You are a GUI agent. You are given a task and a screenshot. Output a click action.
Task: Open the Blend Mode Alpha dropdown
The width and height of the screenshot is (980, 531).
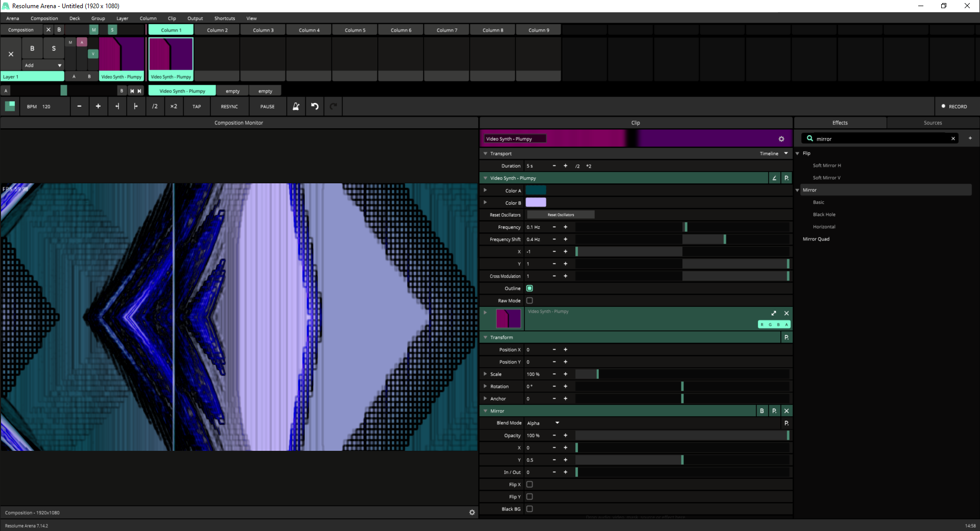[x=544, y=423]
